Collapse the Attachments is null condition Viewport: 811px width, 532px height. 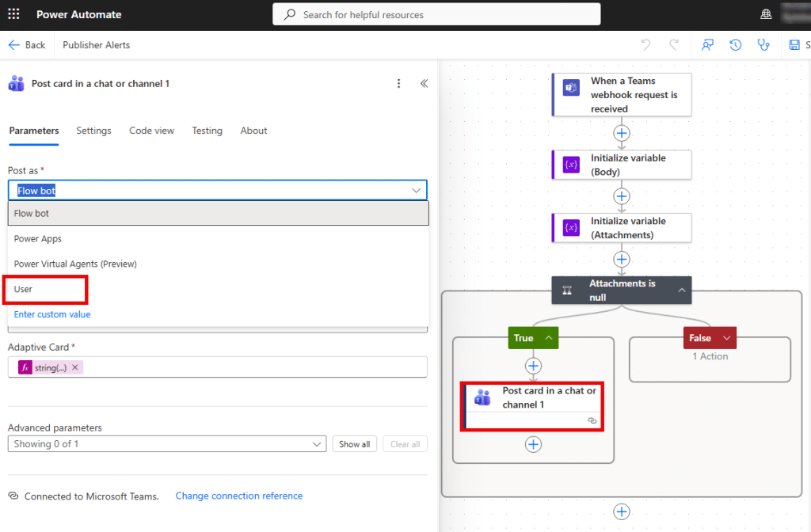(x=682, y=291)
